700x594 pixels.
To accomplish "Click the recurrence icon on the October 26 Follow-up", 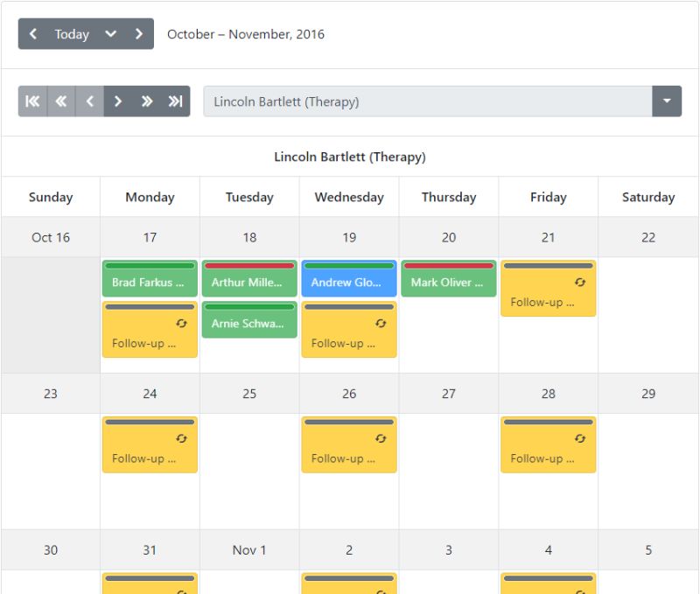I will click(x=381, y=437).
